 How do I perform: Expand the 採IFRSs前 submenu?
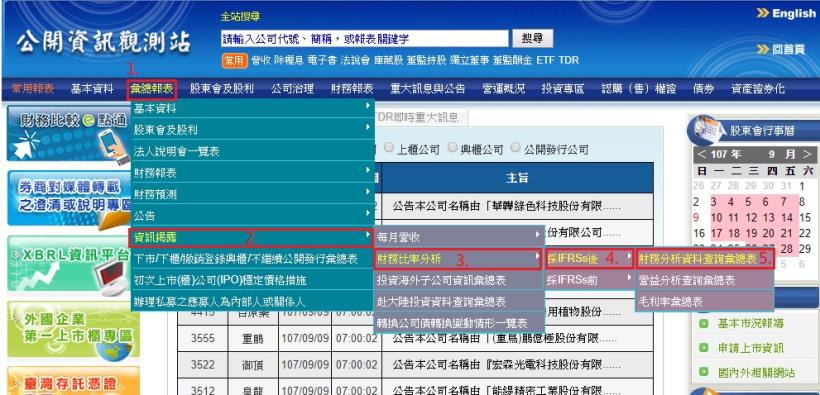pyautogui.click(x=589, y=280)
